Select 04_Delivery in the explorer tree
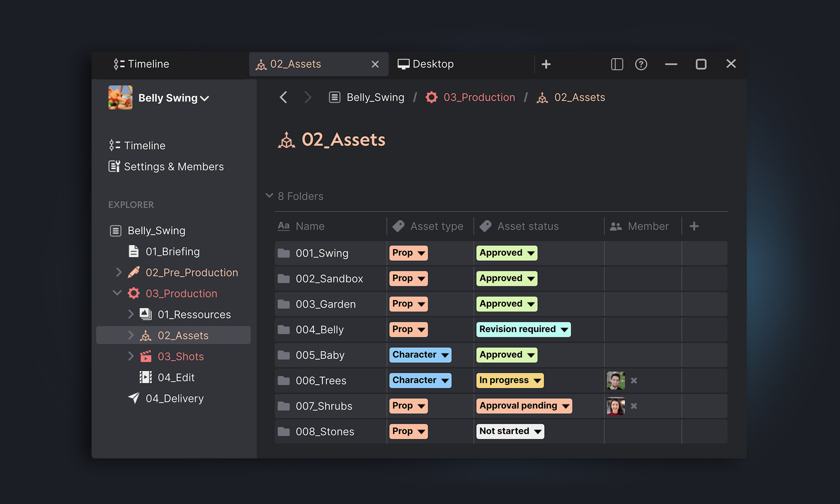Image resolution: width=840 pixels, height=504 pixels. coord(174,398)
